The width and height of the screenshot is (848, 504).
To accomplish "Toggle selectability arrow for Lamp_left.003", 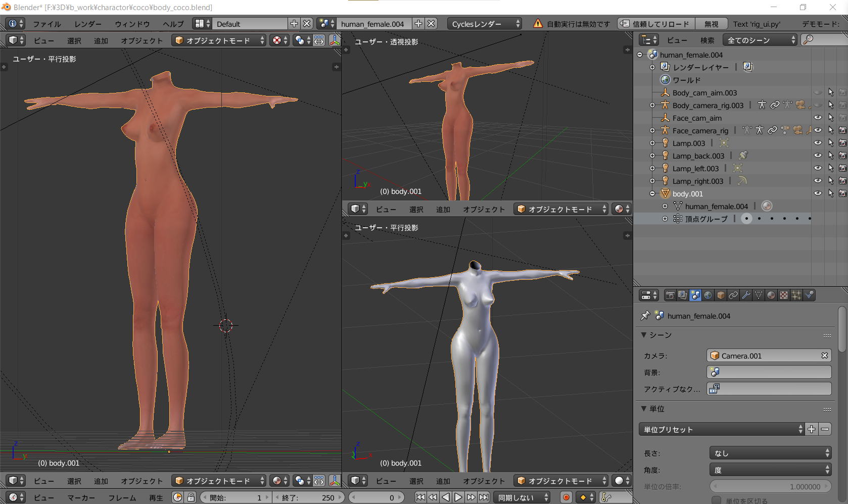I will pos(830,168).
